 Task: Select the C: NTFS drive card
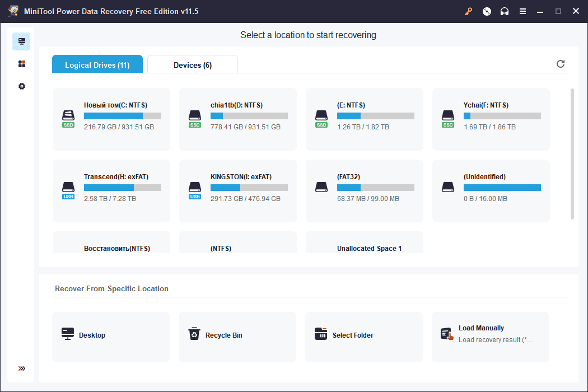coord(111,119)
